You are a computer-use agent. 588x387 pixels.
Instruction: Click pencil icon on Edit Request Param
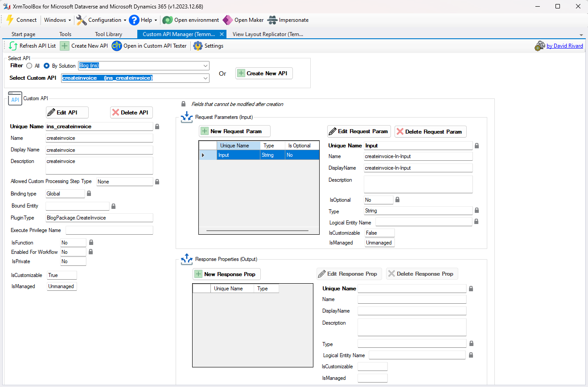point(333,131)
